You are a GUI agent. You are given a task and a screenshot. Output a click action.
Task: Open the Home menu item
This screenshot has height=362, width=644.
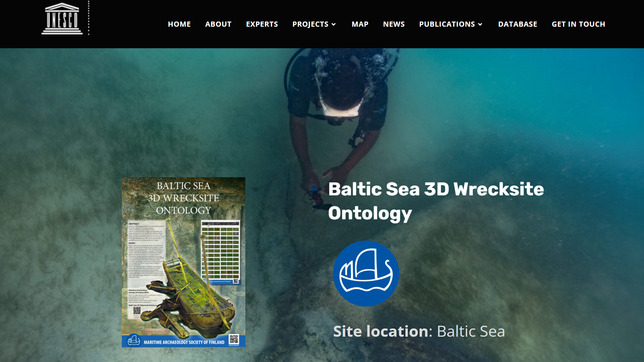tap(179, 24)
